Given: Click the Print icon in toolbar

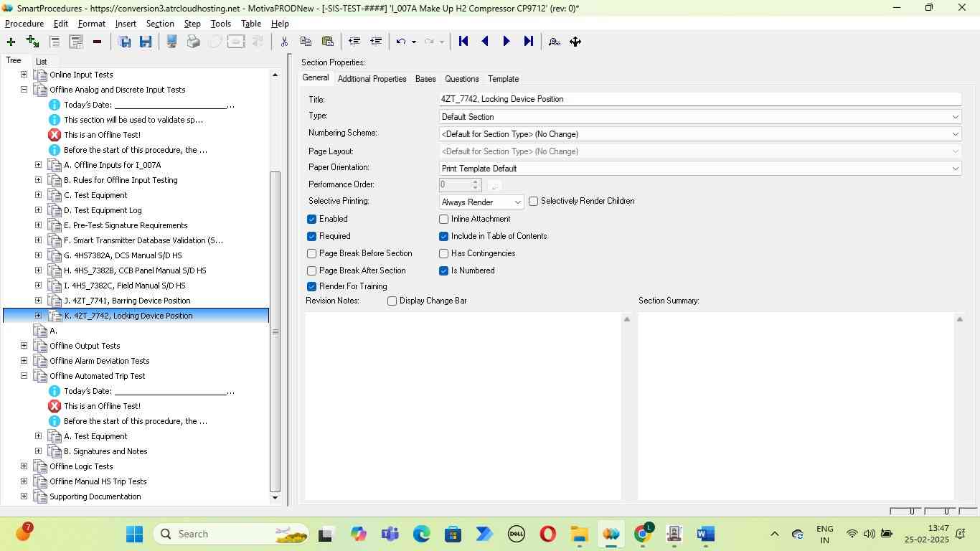Looking at the screenshot, I should pyautogui.click(x=193, y=42).
